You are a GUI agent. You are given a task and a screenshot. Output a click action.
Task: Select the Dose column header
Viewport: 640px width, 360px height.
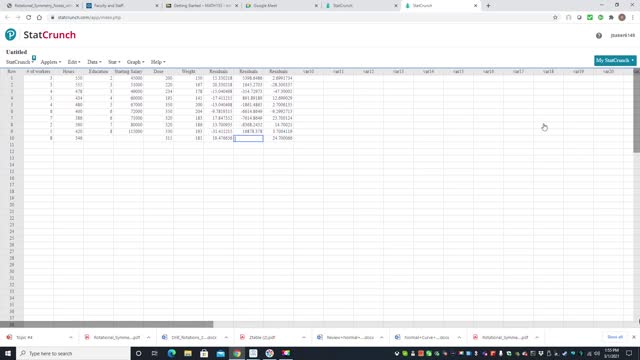pyautogui.click(x=158, y=71)
